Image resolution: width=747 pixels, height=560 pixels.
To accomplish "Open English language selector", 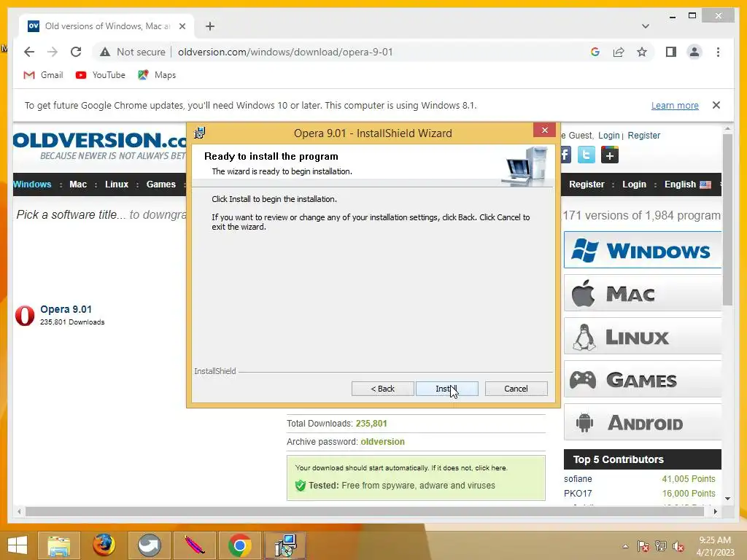I will click(x=687, y=184).
